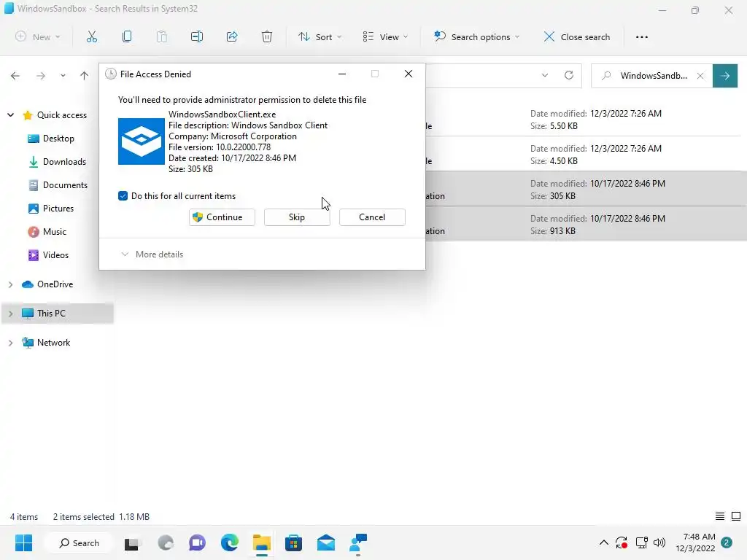This screenshot has height=560, width=747.
Task: Open the View dropdown
Action: tap(385, 36)
